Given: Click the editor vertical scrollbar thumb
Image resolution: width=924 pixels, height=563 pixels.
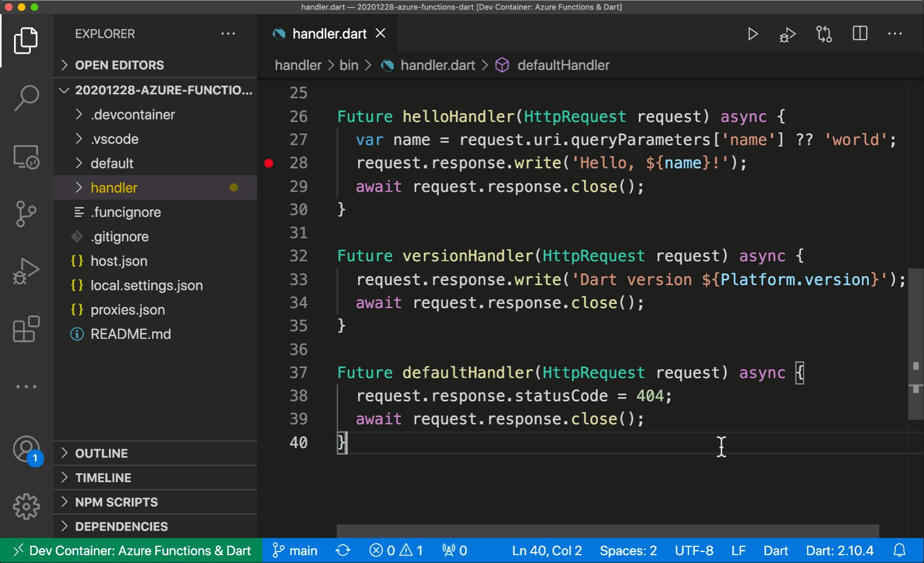Looking at the screenshot, I should coord(916,344).
